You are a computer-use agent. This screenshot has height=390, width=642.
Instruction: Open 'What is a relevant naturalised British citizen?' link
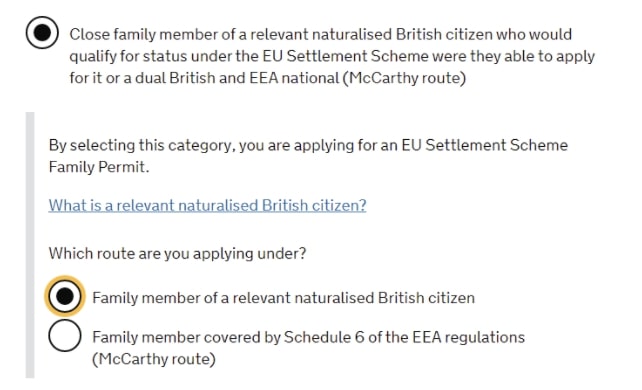pyautogui.click(x=207, y=205)
